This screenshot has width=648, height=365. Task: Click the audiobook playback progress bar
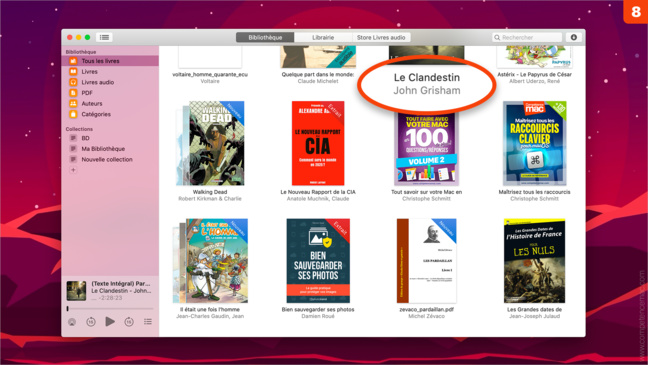click(110, 308)
